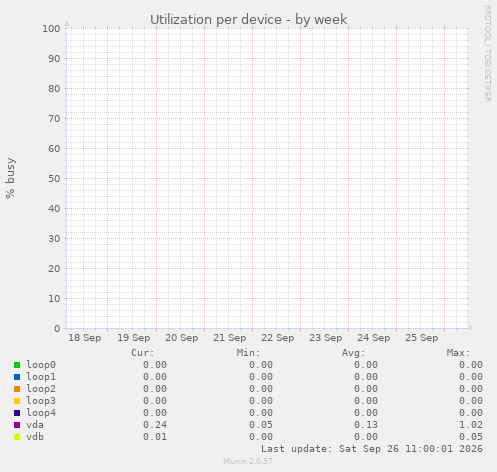This screenshot has height=472, width=497.
Task: Click the loop0 green color swatch
Action: click(17, 365)
